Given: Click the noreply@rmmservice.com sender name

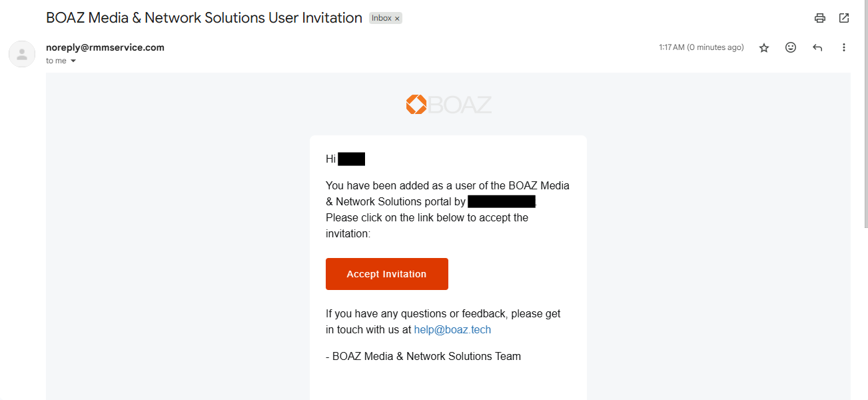Looking at the screenshot, I should [x=105, y=47].
